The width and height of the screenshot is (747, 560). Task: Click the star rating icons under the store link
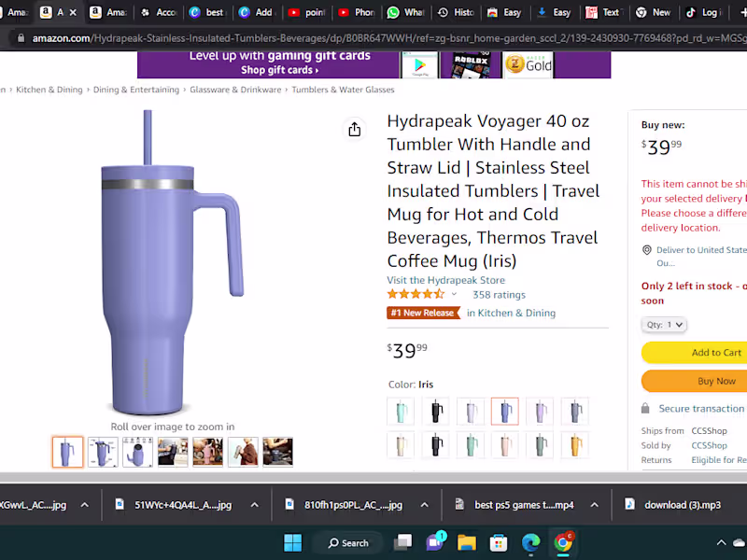(416, 294)
